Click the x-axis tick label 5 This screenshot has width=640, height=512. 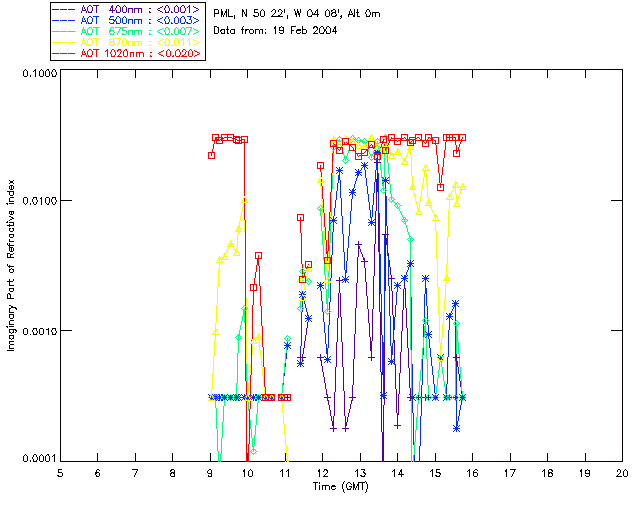point(60,473)
